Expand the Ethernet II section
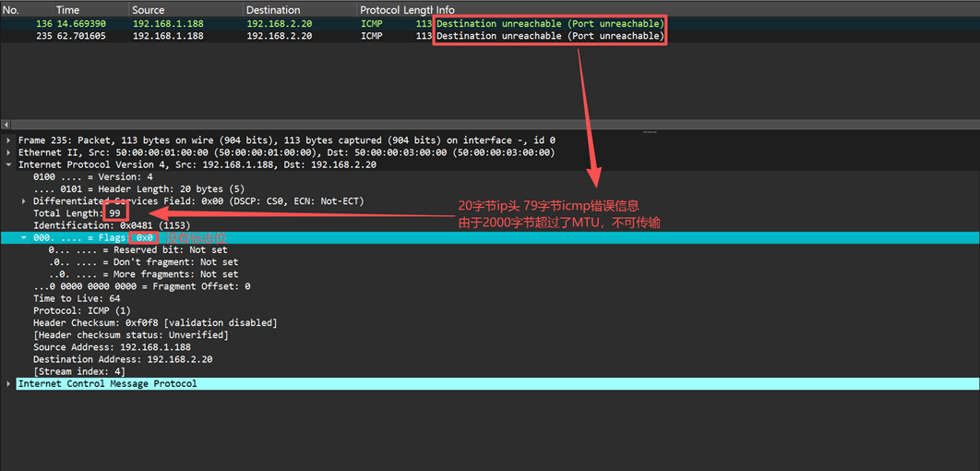The image size is (980, 471). pos(9,152)
